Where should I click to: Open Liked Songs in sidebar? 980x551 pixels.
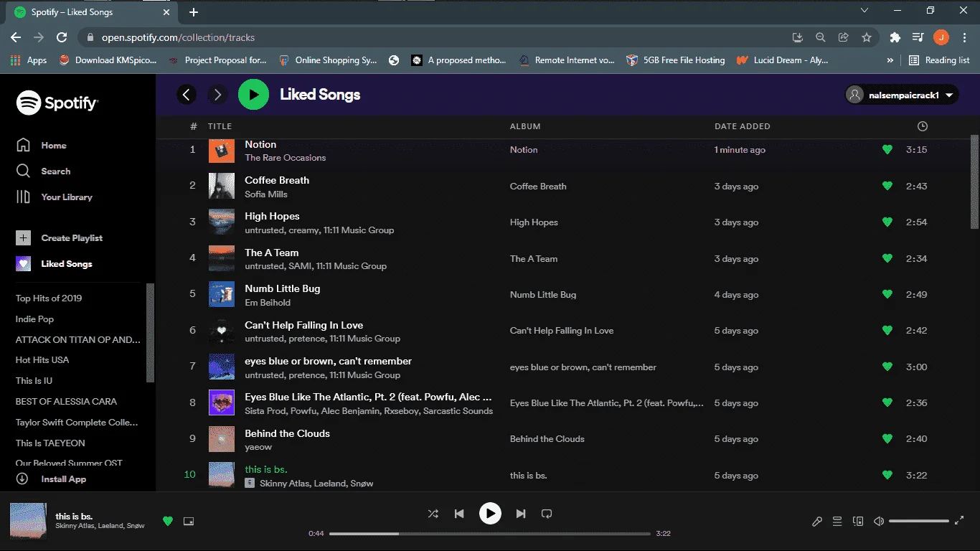(54, 263)
